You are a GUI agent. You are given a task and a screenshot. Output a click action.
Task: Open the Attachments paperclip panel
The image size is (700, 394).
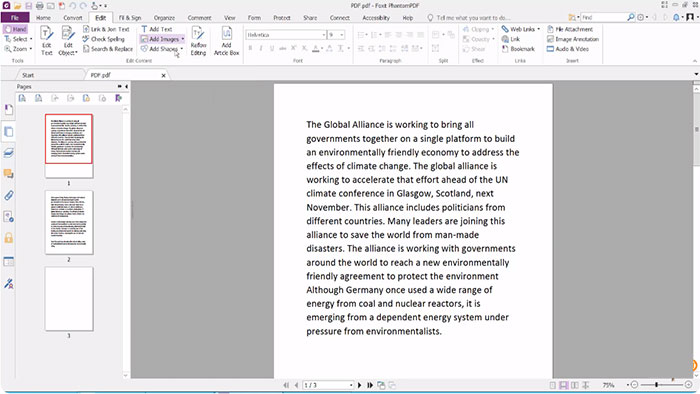[8, 195]
